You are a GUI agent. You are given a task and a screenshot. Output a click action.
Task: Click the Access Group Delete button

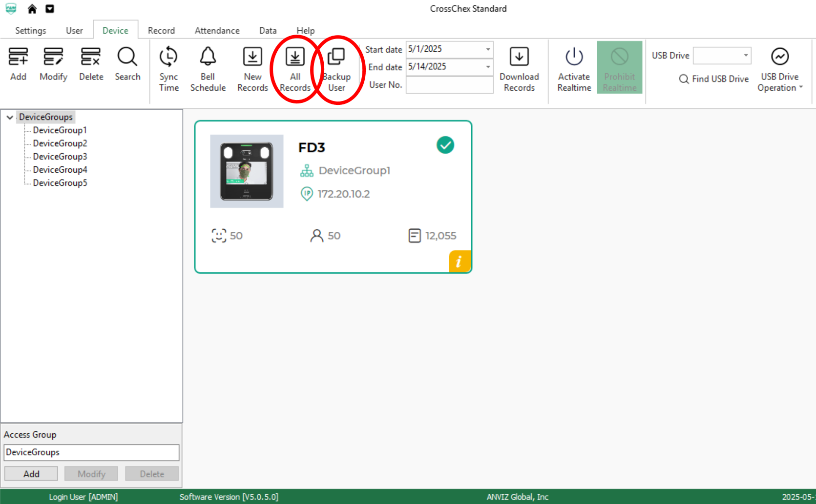pos(152,474)
